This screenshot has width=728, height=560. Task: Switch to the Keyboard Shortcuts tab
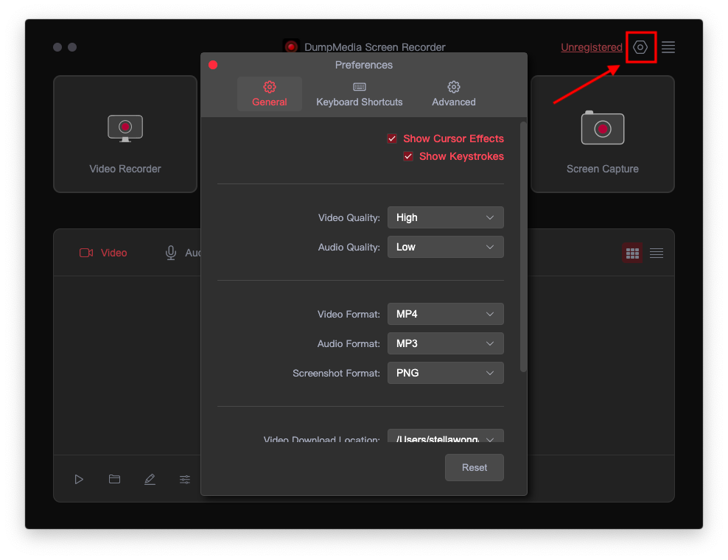click(360, 94)
